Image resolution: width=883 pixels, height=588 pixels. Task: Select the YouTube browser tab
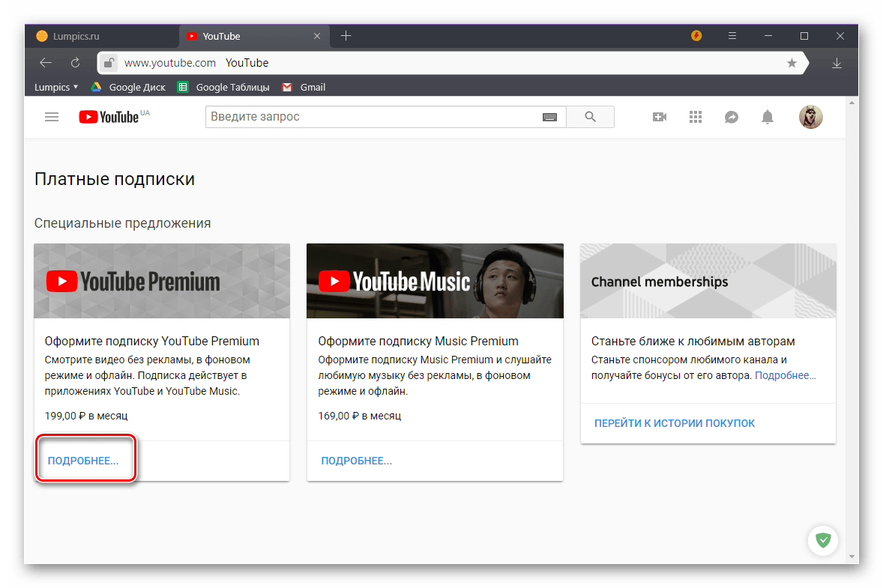click(254, 36)
